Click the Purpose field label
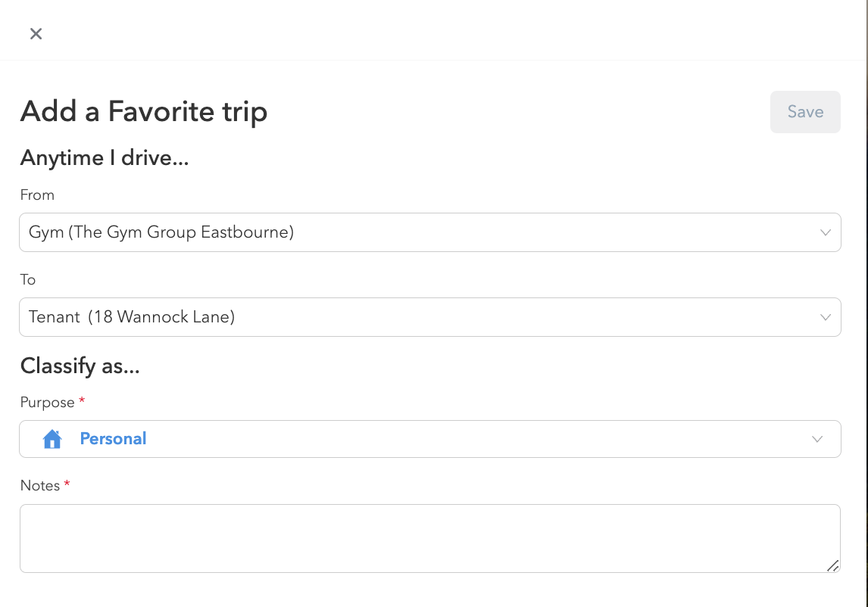 click(x=48, y=403)
